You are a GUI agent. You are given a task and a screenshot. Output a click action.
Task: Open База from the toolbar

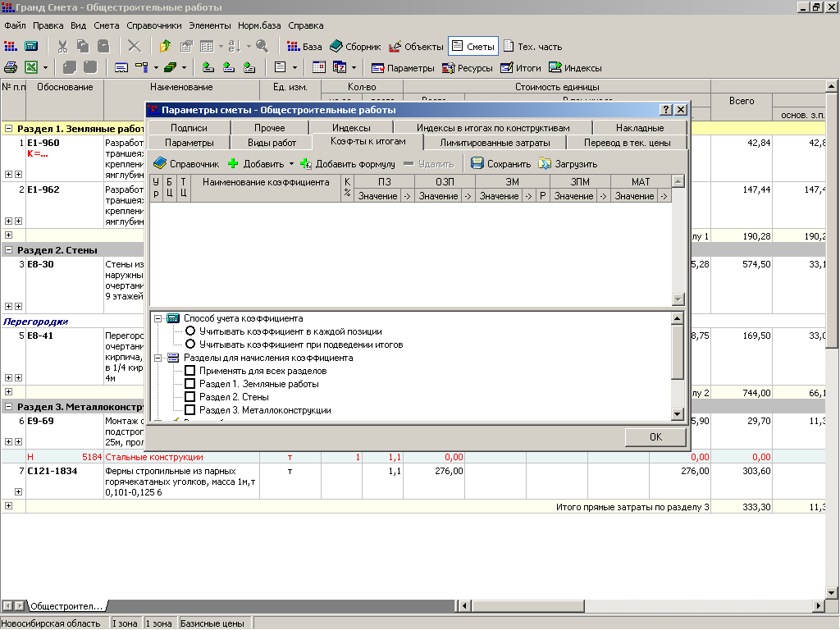click(x=304, y=47)
